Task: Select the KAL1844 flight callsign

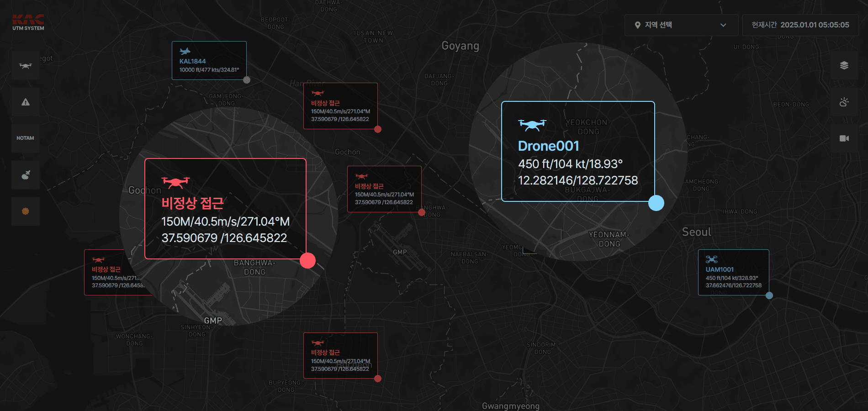Action: (192, 61)
